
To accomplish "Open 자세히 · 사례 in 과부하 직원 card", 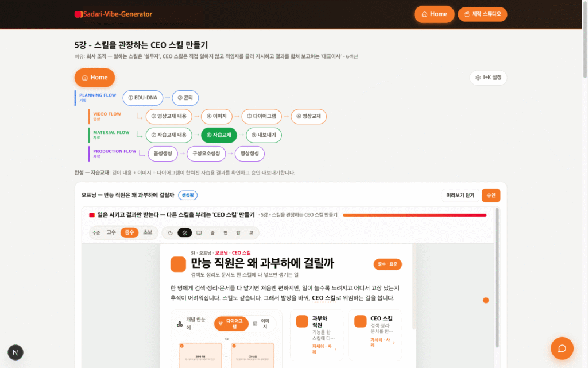I will tap(324, 349).
